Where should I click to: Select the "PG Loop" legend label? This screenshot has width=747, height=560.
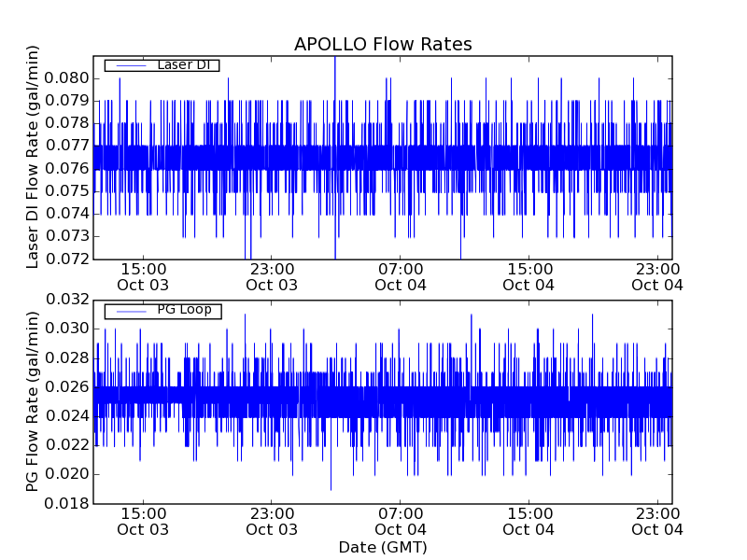pyautogui.click(x=184, y=310)
